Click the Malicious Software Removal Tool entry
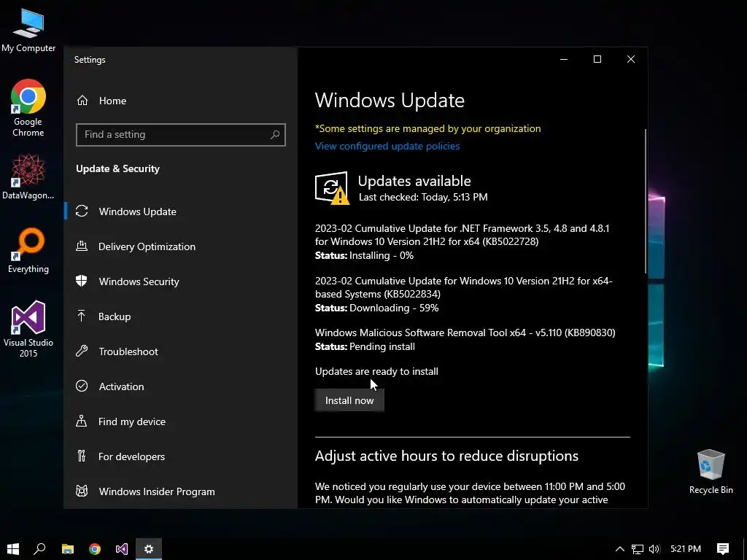The image size is (747, 560). (x=465, y=332)
